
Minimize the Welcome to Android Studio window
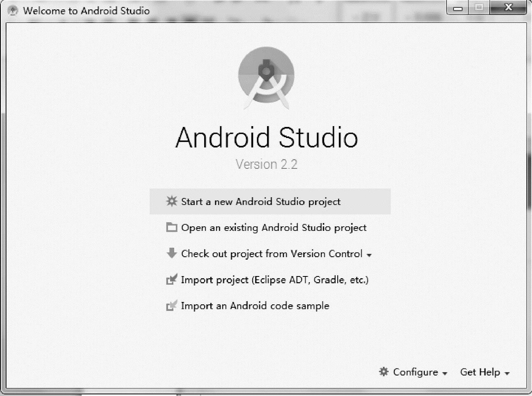(458, 8)
